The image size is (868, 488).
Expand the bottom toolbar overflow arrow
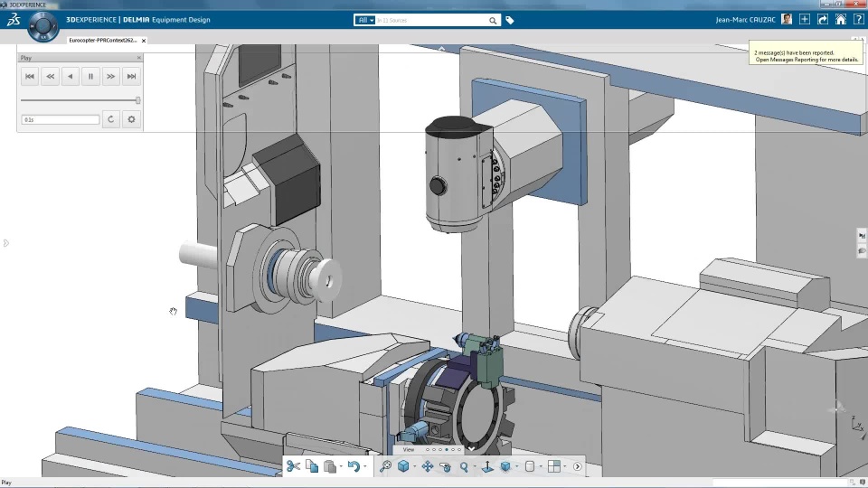pyautogui.click(x=577, y=466)
